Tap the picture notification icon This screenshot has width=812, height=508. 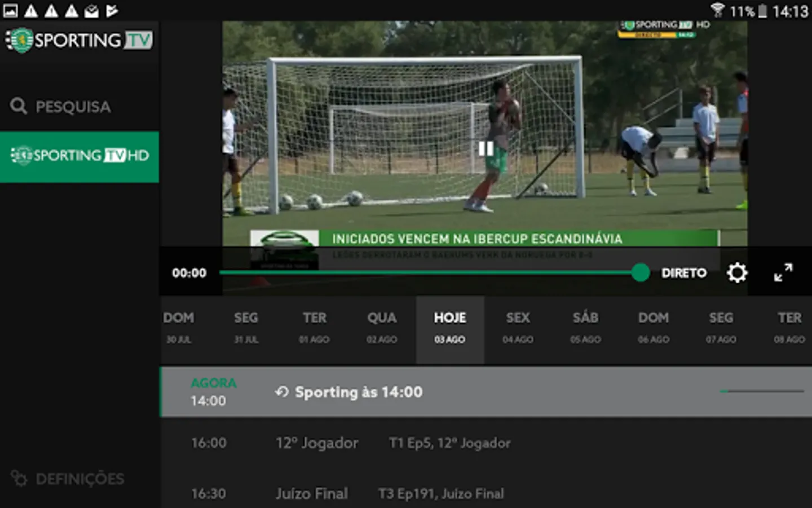point(10,10)
